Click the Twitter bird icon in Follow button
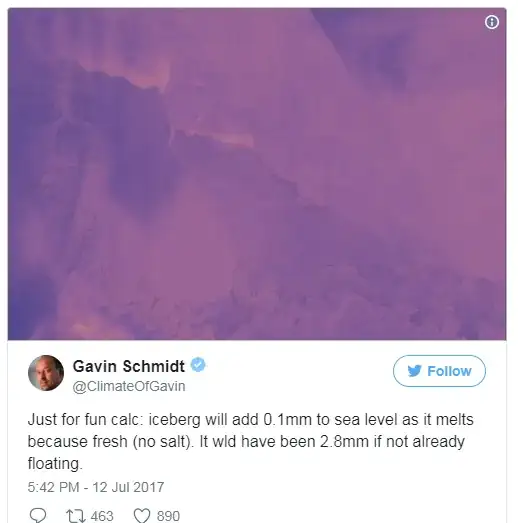The width and height of the screenshot is (518, 523). tap(414, 371)
